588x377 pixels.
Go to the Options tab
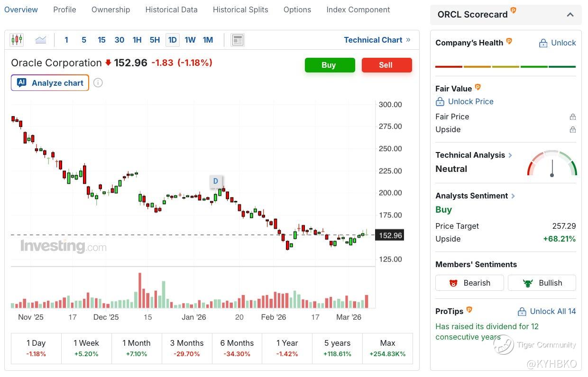click(x=297, y=9)
